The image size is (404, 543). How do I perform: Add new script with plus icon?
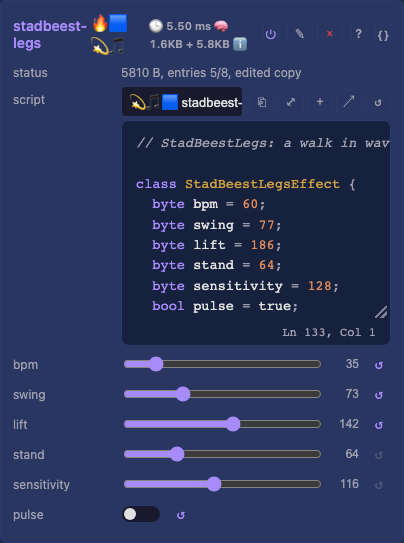tap(320, 102)
